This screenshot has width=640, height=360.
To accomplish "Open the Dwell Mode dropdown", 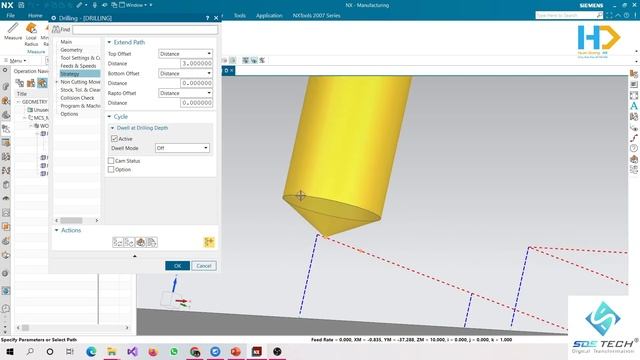I will (182, 148).
